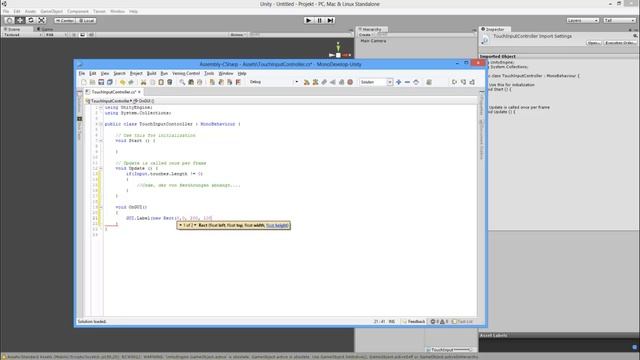Click the Find magnifier icon in MonoDevelop
640x360 pixels.
(182, 82)
